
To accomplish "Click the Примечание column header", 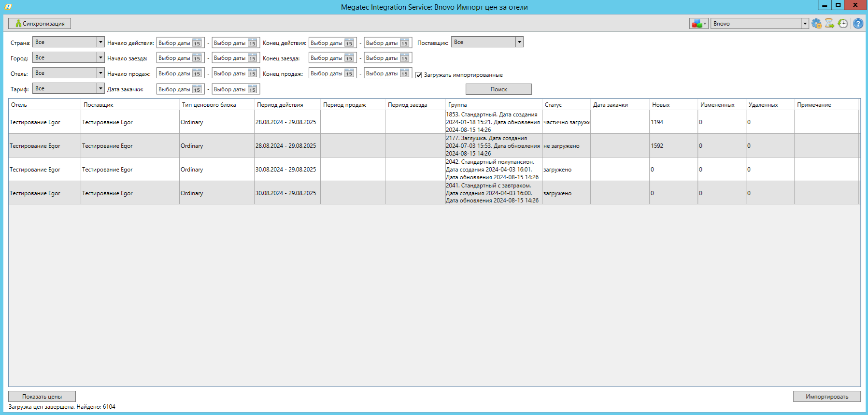I will [x=826, y=104].
